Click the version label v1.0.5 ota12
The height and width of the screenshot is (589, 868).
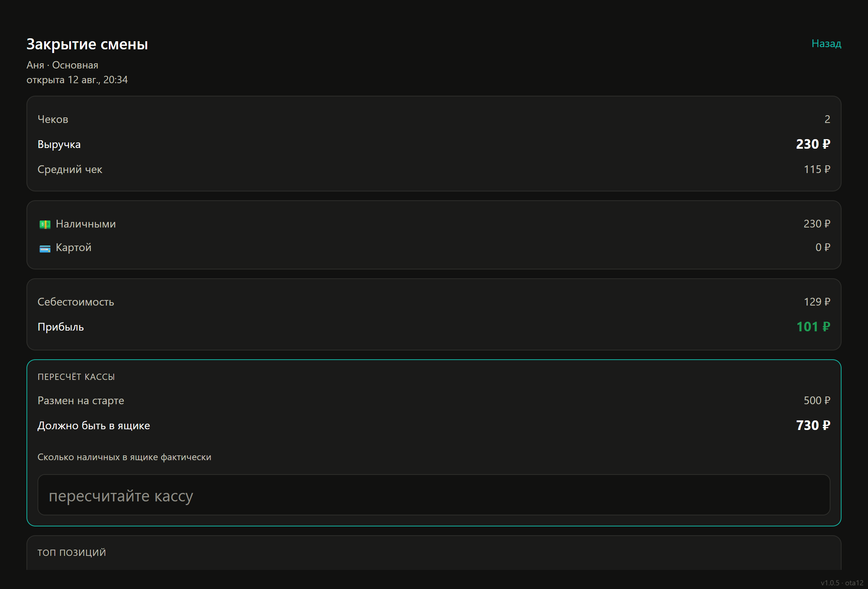point(842,583)
